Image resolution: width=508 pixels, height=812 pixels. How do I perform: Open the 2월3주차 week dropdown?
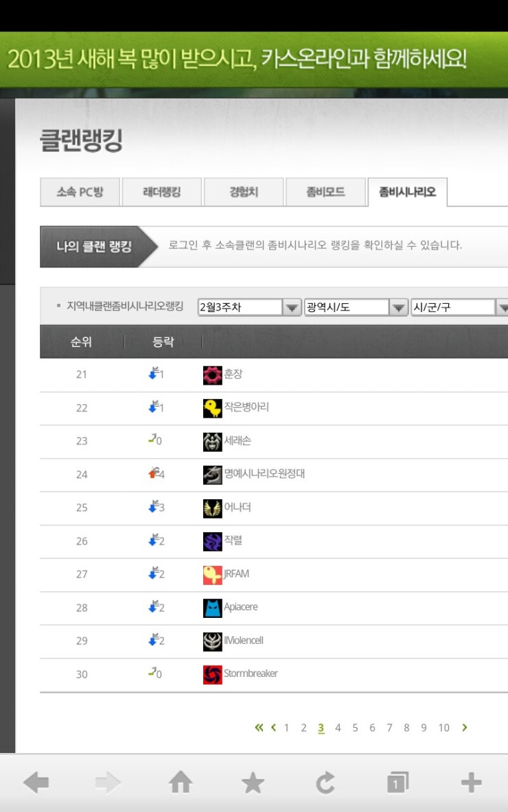(249, 307)
